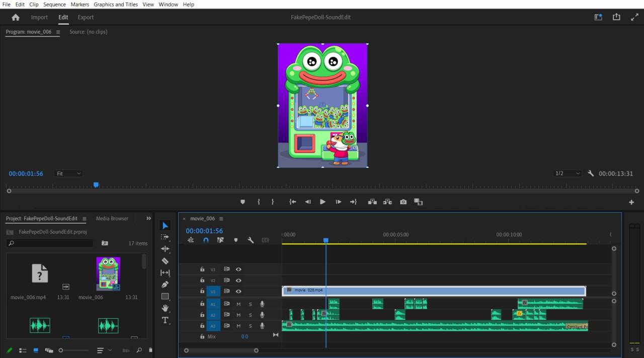
Task: Switch to the Hand tool
Action: click(x=165, y=308)
